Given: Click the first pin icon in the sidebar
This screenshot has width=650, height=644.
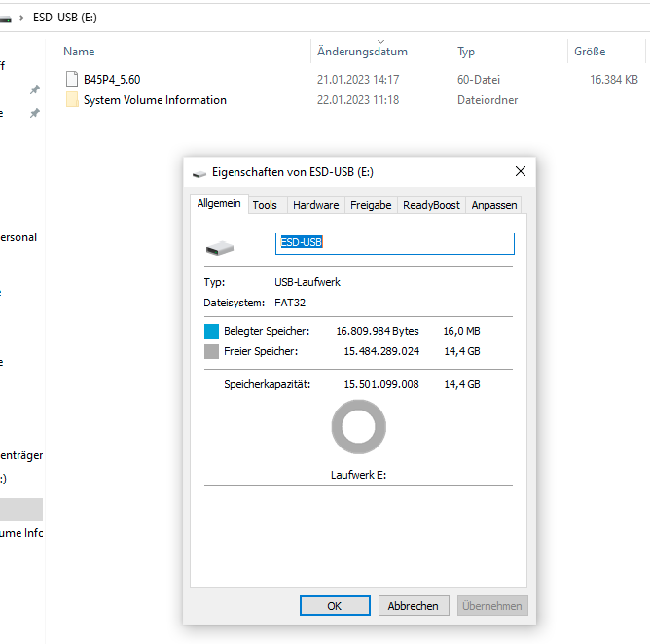Looking at the screenshot, I should click(35, 89).
